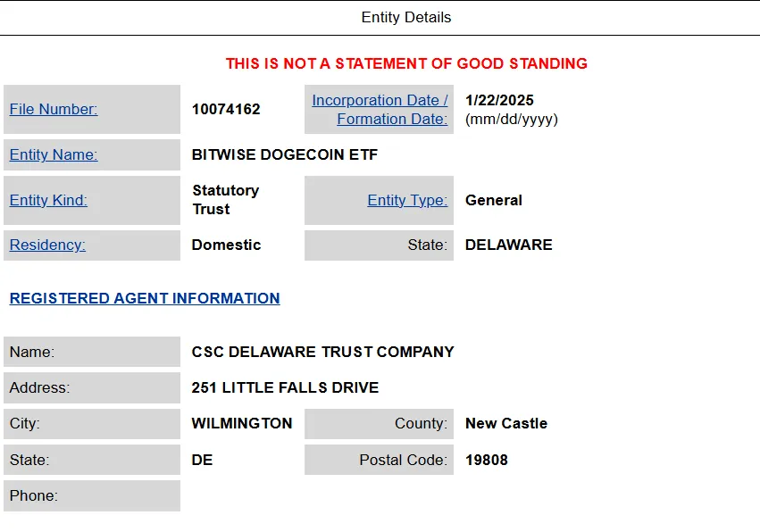Viewport: 760px width, 532px height.
Task: Open the Entity Name help link
Action: (x=54, y=154)
